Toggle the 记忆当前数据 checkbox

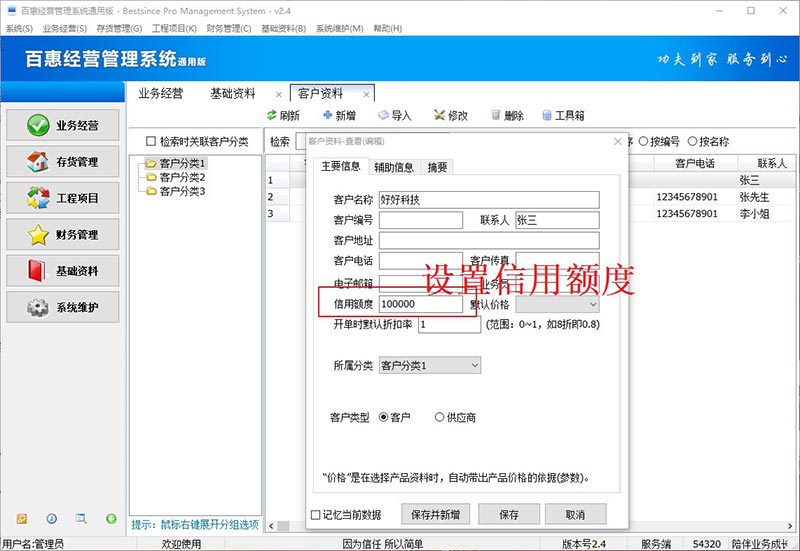coord(316,515)
